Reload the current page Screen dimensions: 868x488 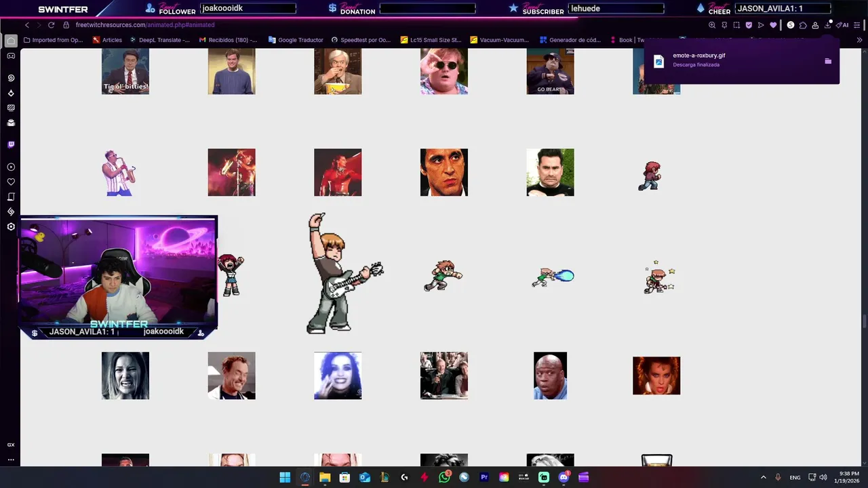coord(51,25)
